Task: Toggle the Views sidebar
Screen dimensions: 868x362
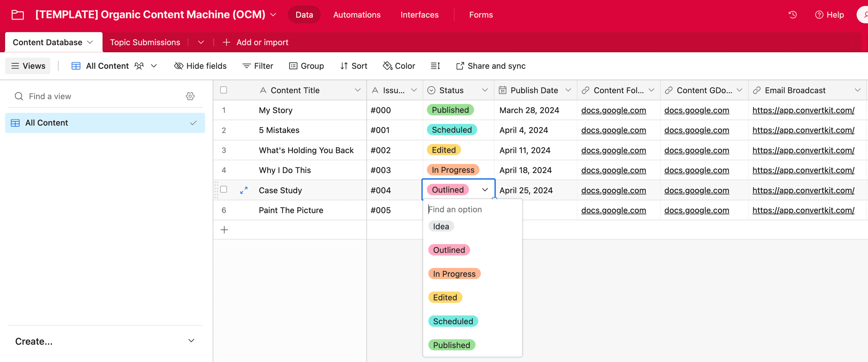Action: click(x=28, y=66)
